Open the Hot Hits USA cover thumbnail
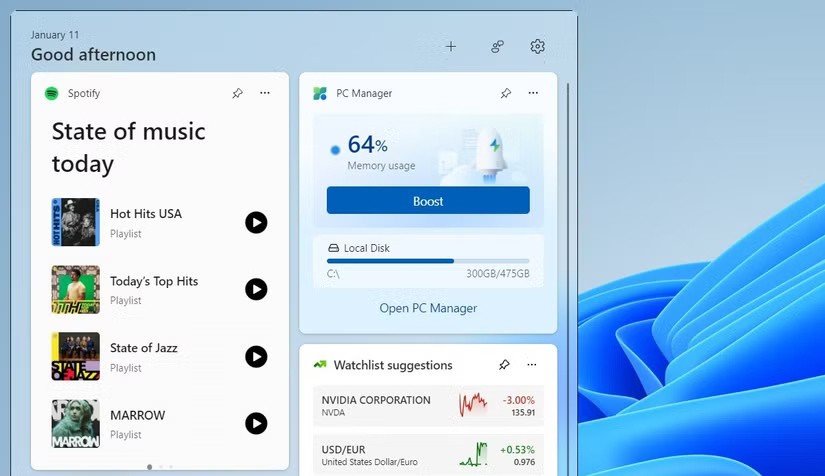The height and width of the screenshot is (476, 825). coord(76,222)
